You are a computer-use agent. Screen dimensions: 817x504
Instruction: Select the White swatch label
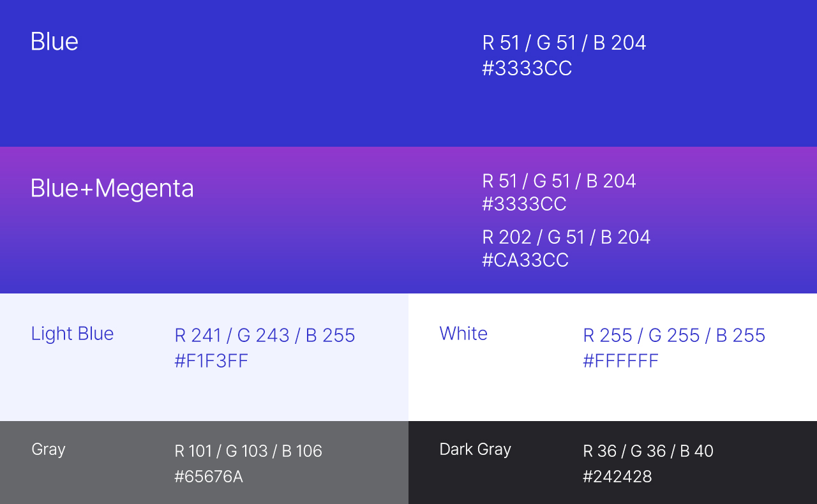(463, 334)
